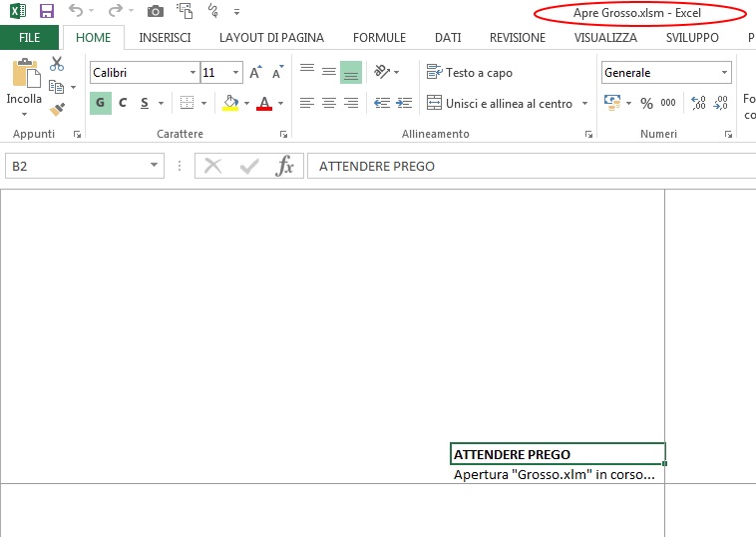This screenshot has width=756, height=537.
Task: Click the Incolla paste clipboard icon
Action: (26, 73)
